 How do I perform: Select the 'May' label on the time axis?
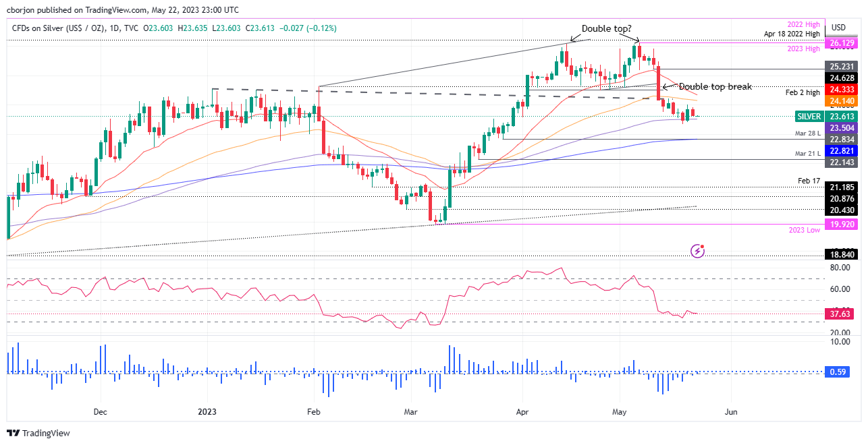pyautogui.click(x=619, y=411)
